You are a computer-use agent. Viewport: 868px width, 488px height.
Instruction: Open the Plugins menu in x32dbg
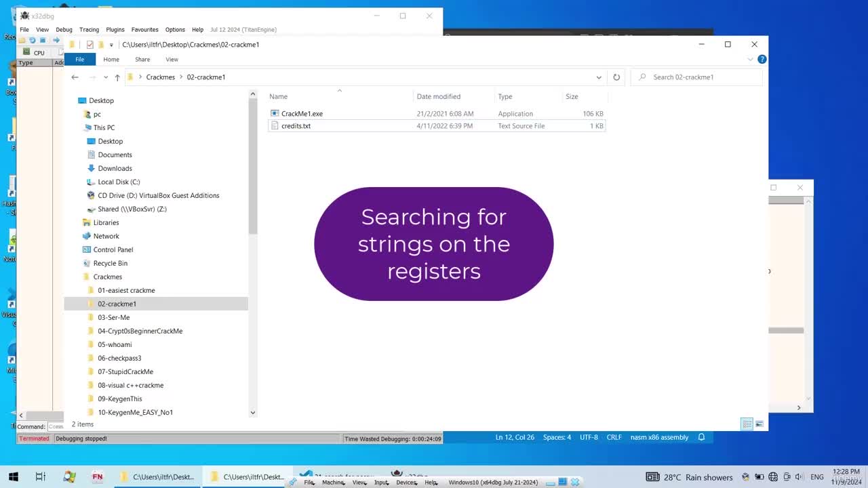coord(115,30)
